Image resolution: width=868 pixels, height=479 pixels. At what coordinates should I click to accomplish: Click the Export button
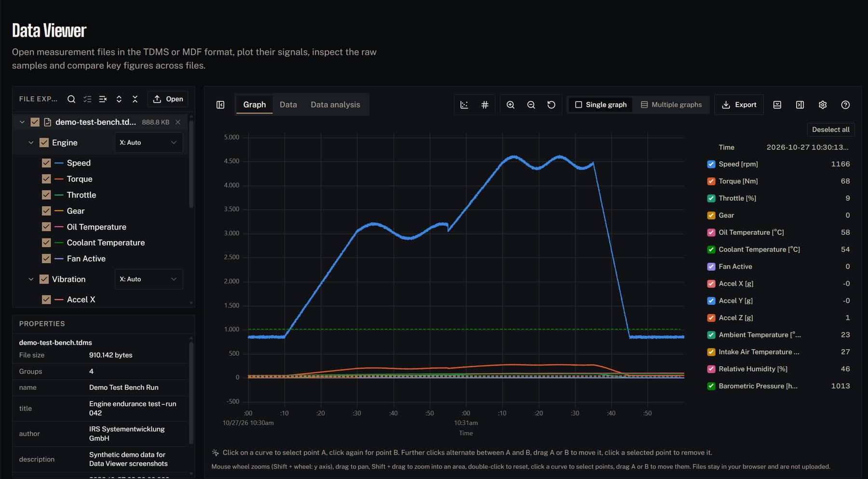point(739,105)
